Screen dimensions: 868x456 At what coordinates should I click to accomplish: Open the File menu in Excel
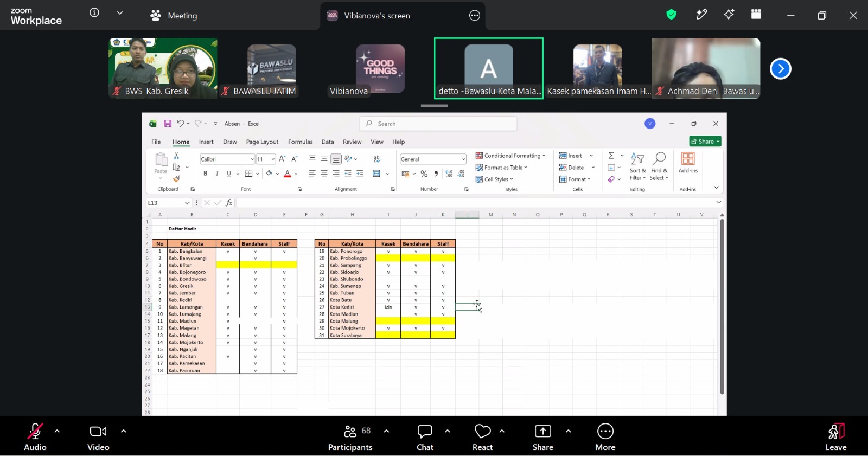pyautogui.click(x=156, y=142)
